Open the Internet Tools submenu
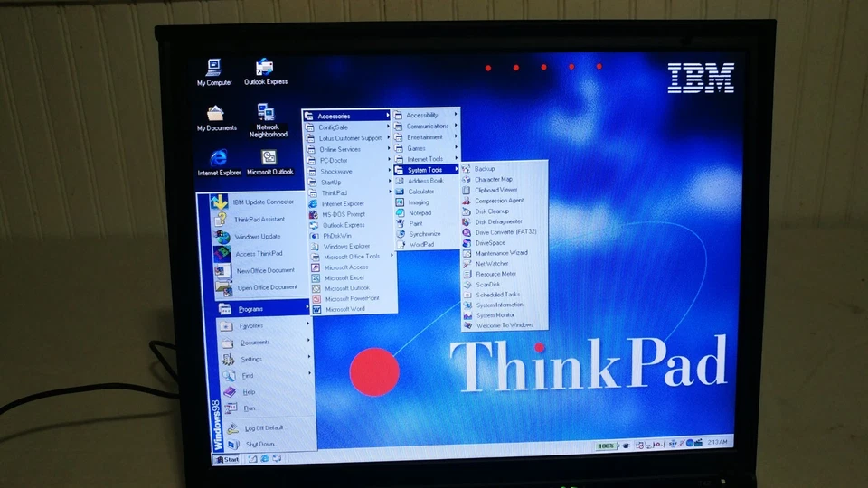The image size is (868, 488). pos(426,159)
